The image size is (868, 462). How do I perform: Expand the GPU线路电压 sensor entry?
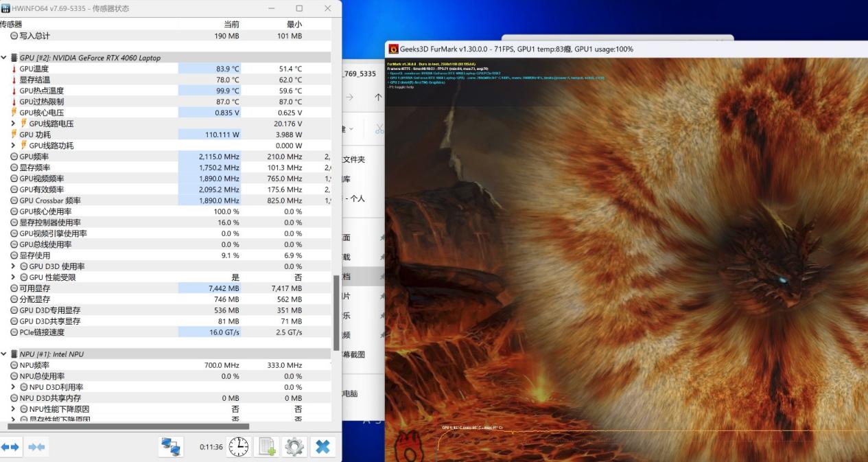tap(14, 123)
